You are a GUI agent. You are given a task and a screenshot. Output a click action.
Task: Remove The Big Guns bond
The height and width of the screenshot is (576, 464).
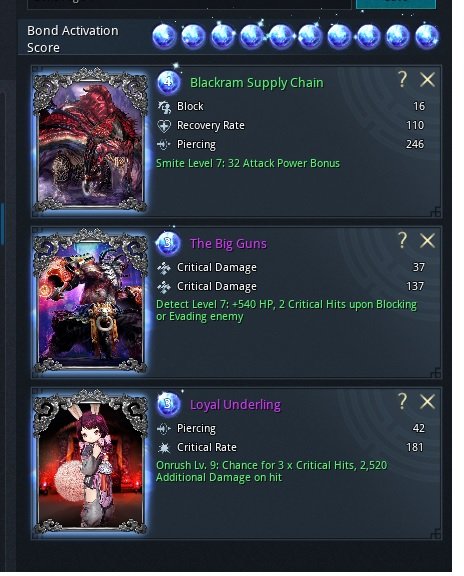coord(427,241)
